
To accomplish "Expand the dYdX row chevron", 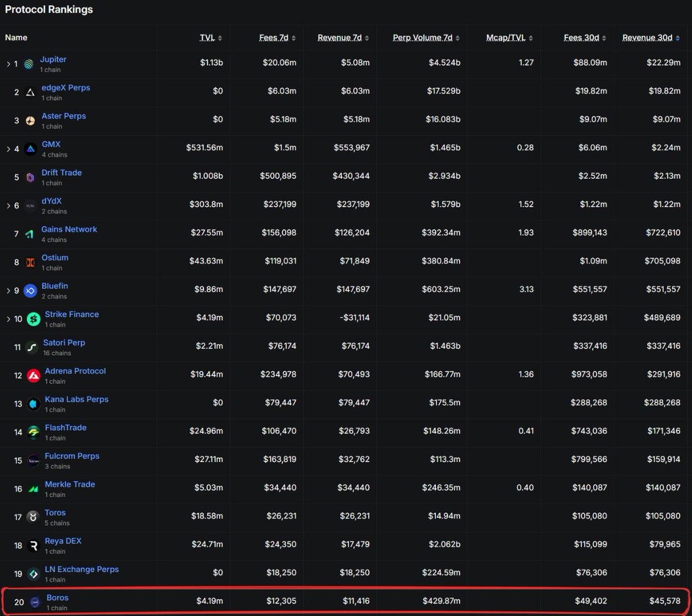I will point(8,205).
